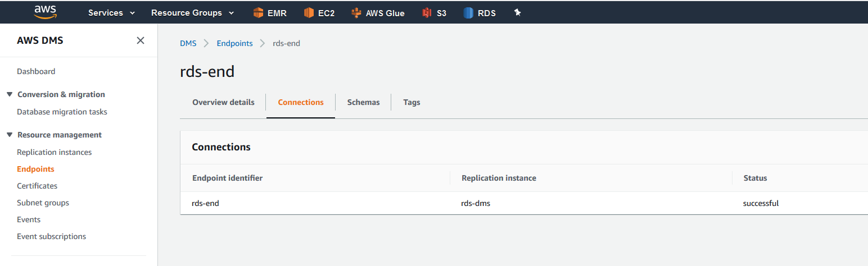This screenshot has width=868, height=266.
Task: Go to DMS breadcrumb link
Action: coord(188,43)
